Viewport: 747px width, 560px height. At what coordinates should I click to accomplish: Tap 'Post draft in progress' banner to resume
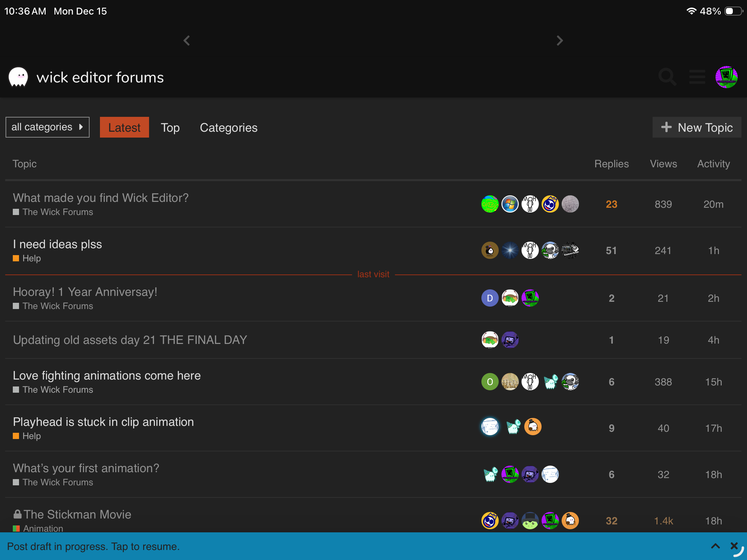93,547
